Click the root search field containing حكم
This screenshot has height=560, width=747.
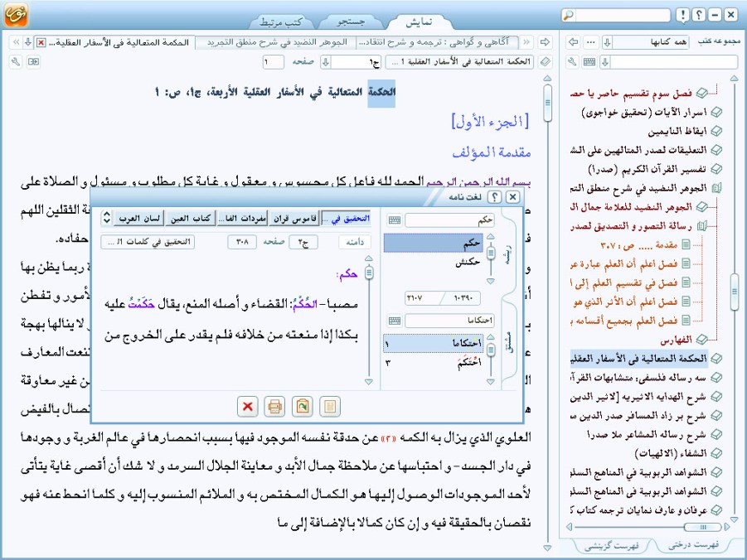[449, 220]
